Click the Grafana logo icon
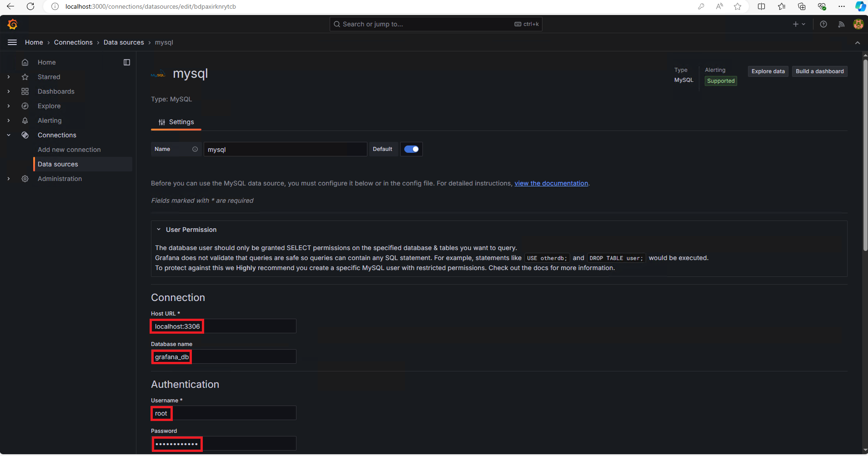The height and width of the screenshot is (456, 868). pyautogui.click(x=13, y=24)
